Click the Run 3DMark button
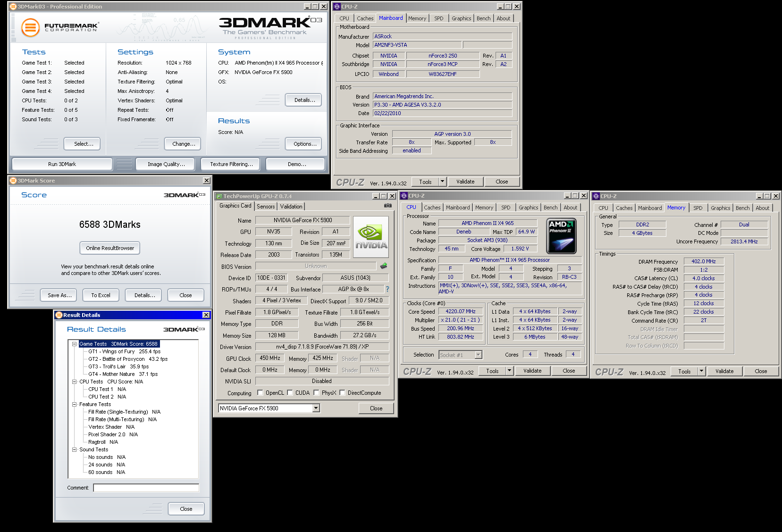This screenshot has height=532, width=782. 62,164
